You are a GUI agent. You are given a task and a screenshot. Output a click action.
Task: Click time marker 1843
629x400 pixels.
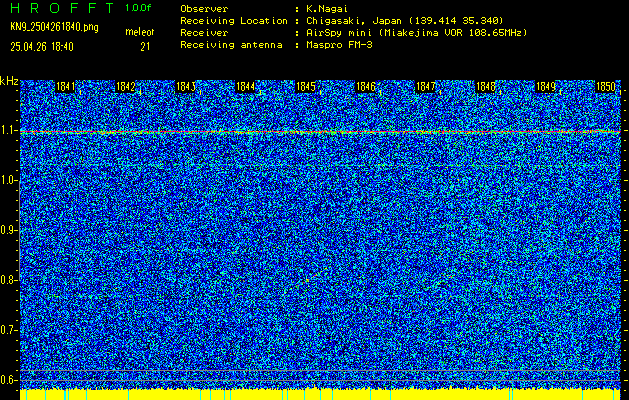tap(185, 86)
